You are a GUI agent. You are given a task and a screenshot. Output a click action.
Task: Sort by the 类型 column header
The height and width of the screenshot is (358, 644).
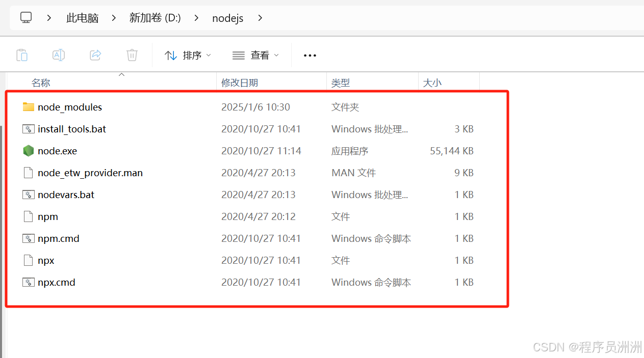(x=341, y=82)
